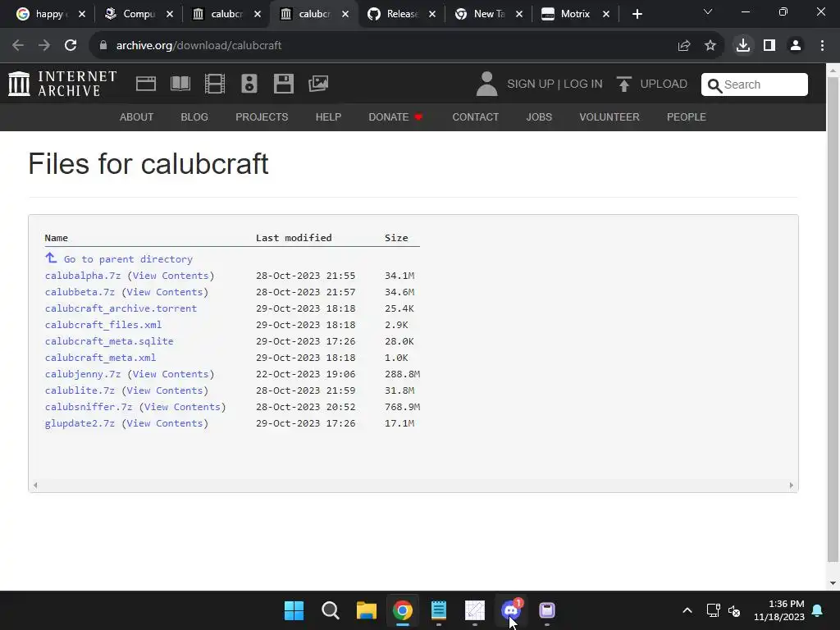Reload the page in Chrome

tap(71, 46)
